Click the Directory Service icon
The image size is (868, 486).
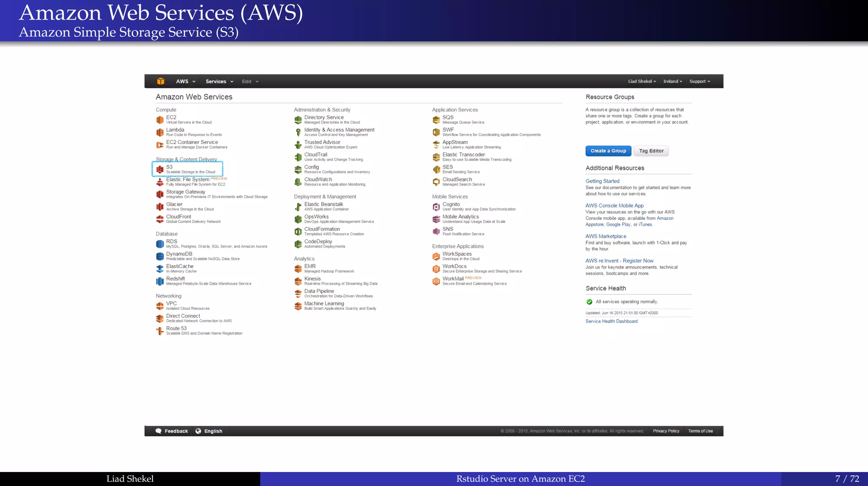pos(298,120)
